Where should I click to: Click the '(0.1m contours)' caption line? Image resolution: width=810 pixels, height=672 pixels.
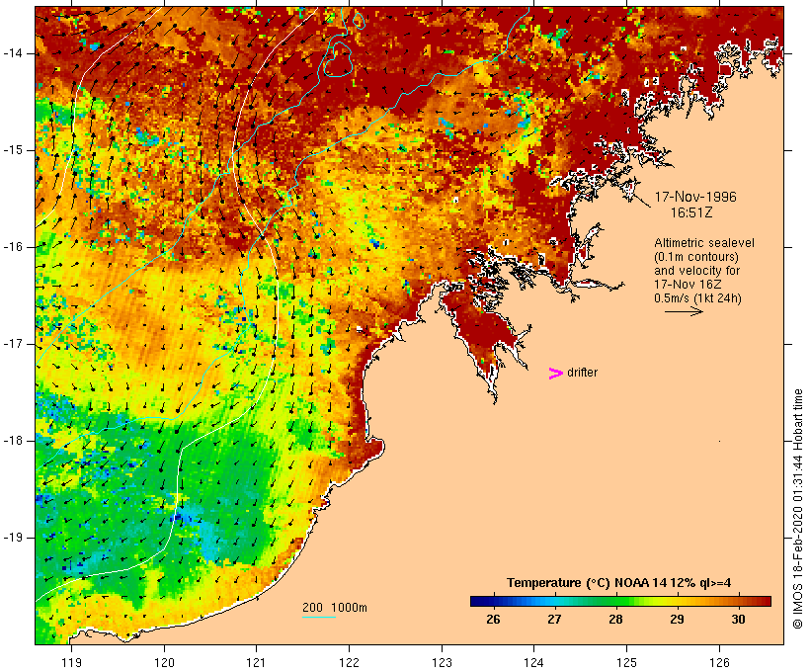[x=696, y=257]
